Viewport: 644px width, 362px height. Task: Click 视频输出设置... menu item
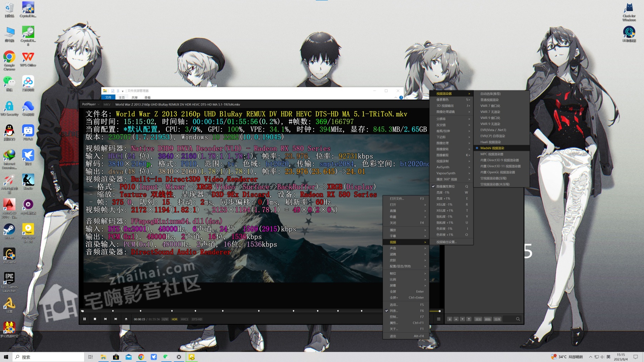(452, 242)
